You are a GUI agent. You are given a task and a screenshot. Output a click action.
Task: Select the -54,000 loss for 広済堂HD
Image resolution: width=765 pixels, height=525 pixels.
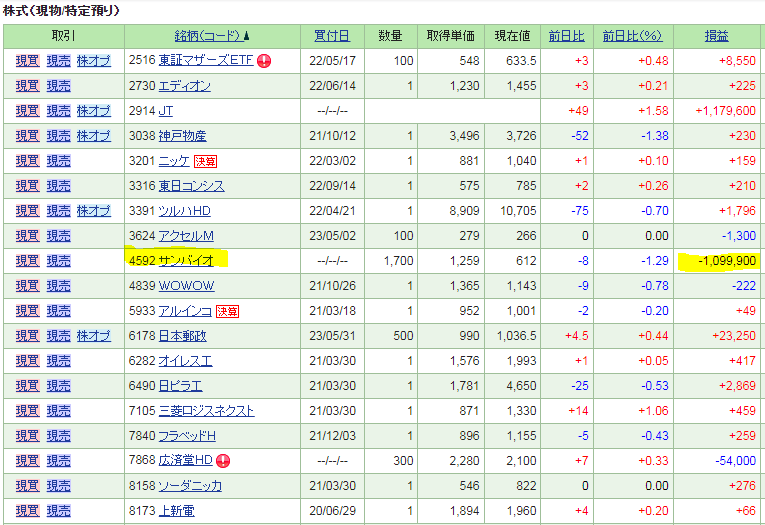pos(735,461)
